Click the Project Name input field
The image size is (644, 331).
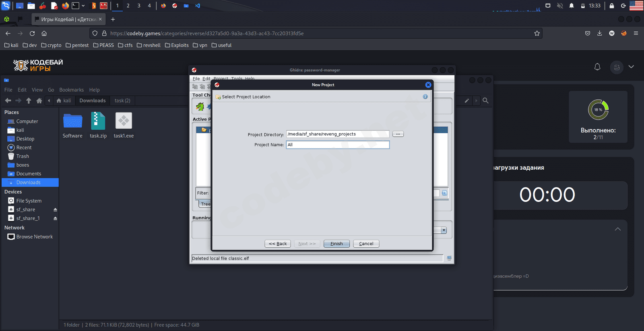(338, 145)
